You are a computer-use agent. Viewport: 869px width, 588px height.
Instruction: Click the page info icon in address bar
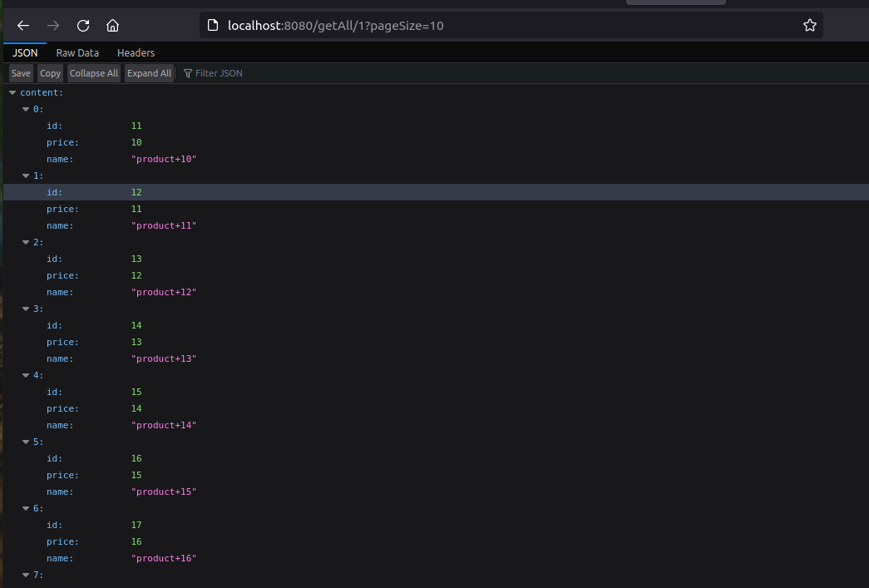pos(213,25)
